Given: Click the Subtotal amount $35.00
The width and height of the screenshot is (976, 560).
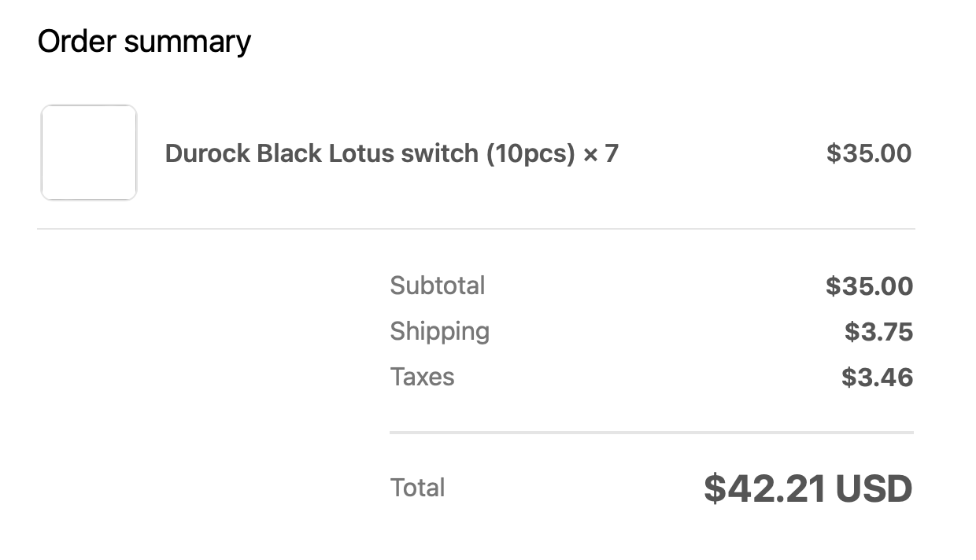Looking at the screenshot, I should tap(870, 286).
